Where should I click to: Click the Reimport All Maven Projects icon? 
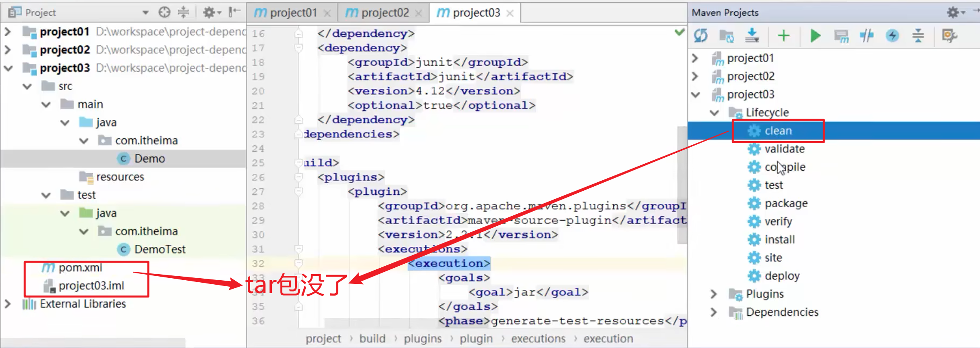(x=701, y=36)
